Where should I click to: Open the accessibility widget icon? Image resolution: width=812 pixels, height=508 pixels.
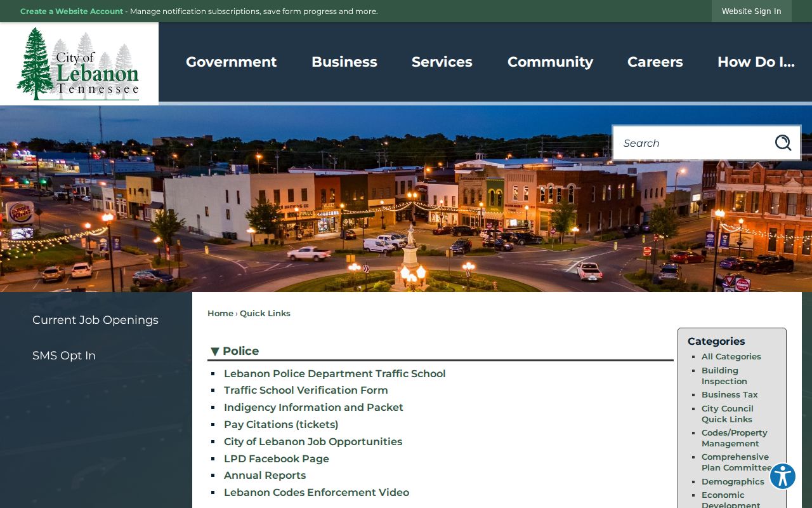pos(783,476)
